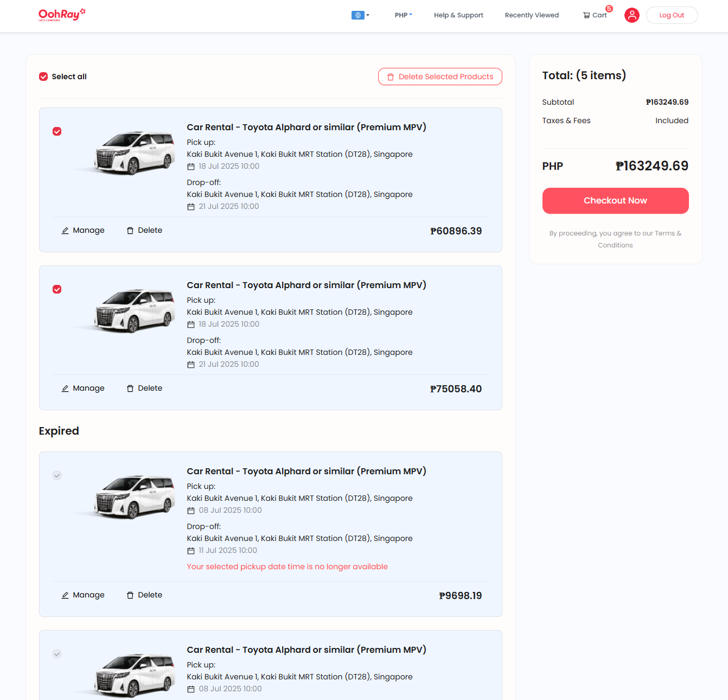Click the Delete trash icon on the second rental
Image resolution: width=728 pixels, height=700 pixels.
pyautogui.click(x=130, y=388)
